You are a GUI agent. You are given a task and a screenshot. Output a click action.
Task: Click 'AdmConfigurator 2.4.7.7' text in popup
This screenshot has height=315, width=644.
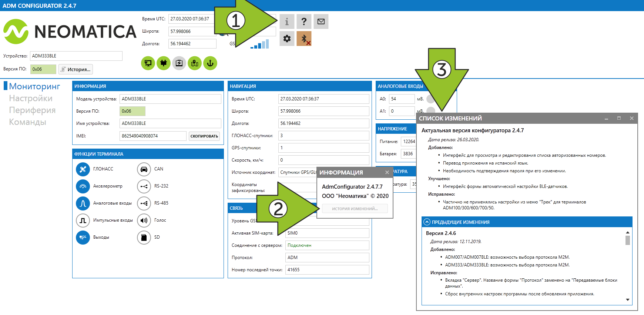pyautogui.click(x=352, y=187)
